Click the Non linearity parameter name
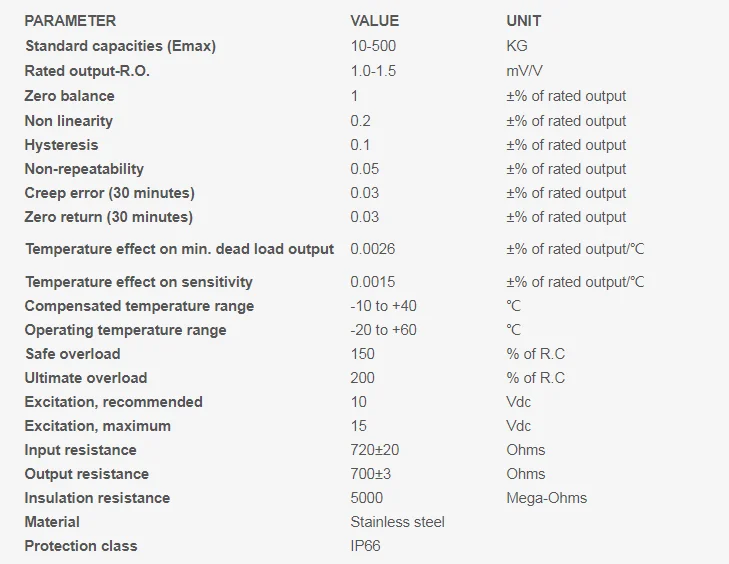 point(69,121)
